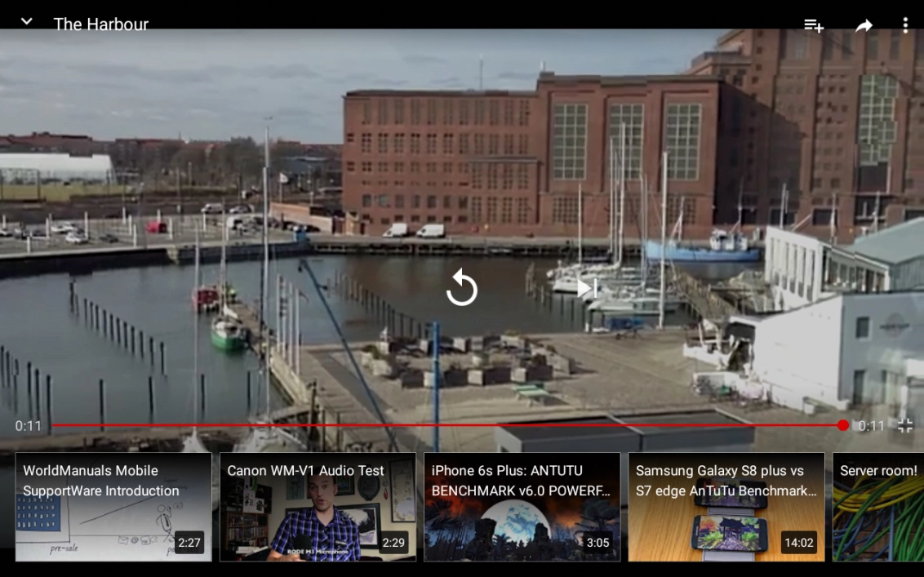Replay the video with the circular arrow
Viewport: 924px width, 577px height.
[462, 288]
